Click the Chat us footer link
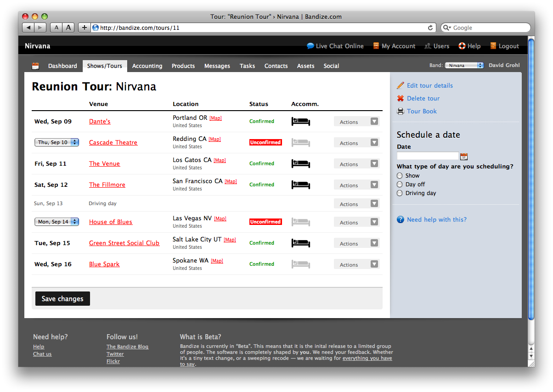553x392 pixels. [42, 354]
